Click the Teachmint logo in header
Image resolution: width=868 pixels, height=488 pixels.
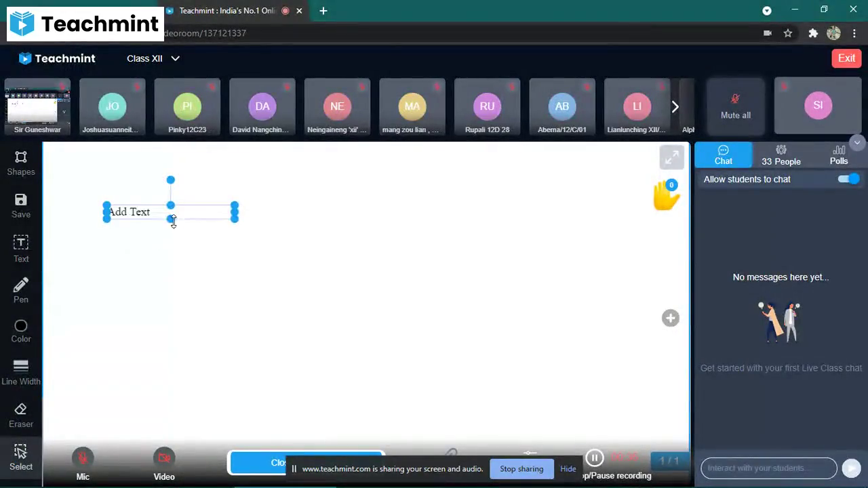57,58
